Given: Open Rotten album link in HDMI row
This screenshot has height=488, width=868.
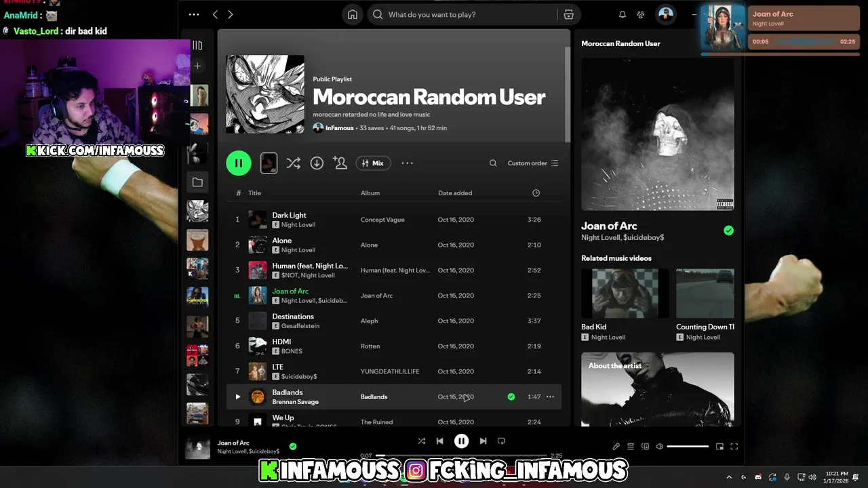Looking at the screenshot, I should click(370, 346).
